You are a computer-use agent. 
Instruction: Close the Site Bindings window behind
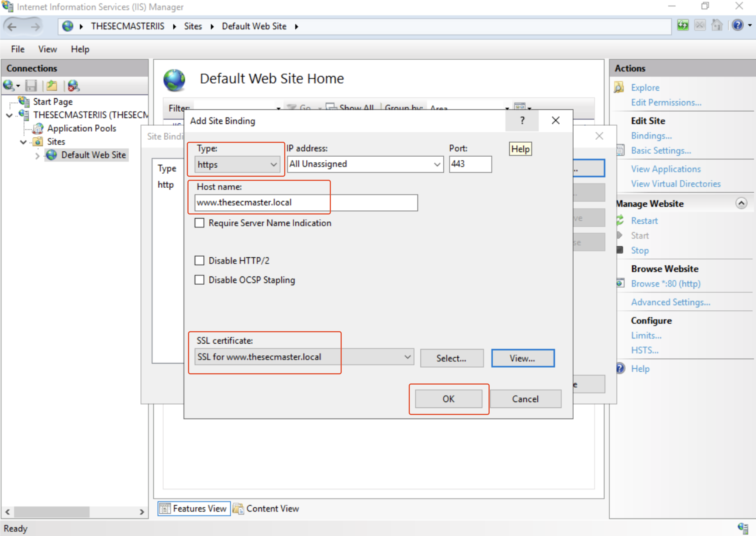coord(599,136)
